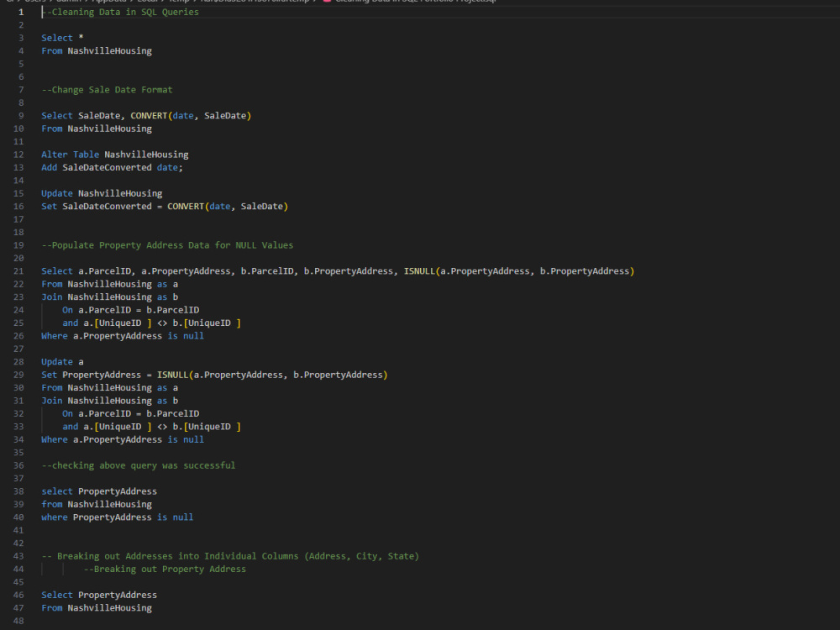Click "Where a.PropertyAddress is null" on line 34
Image resolution: width=840 pixels, height=630 pixels.
pyautogui.click(x=123, y=440)
